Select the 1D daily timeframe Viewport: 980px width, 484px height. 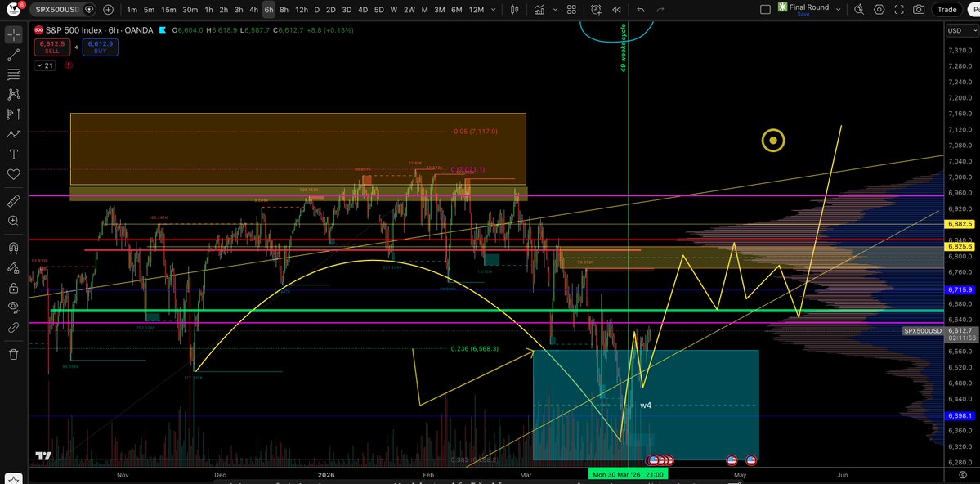[x=317, y=10]
